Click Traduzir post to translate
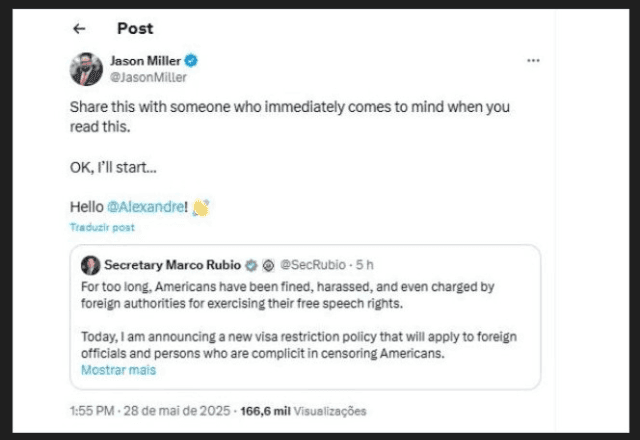The height and width of the screenshot is (440, 640). (x=101, y=228)
